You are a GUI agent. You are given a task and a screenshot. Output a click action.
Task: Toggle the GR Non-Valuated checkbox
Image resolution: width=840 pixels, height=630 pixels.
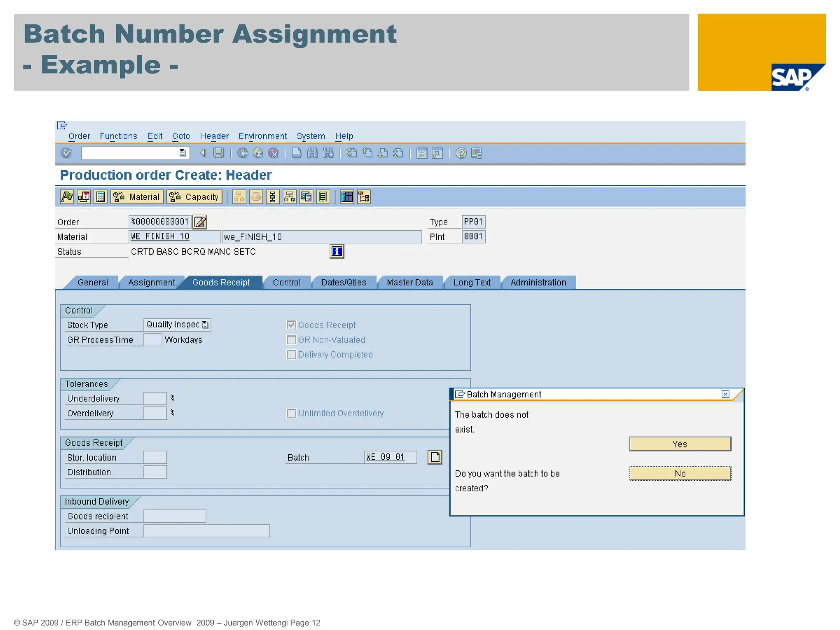pyautogui.click(x=291, y=340)
